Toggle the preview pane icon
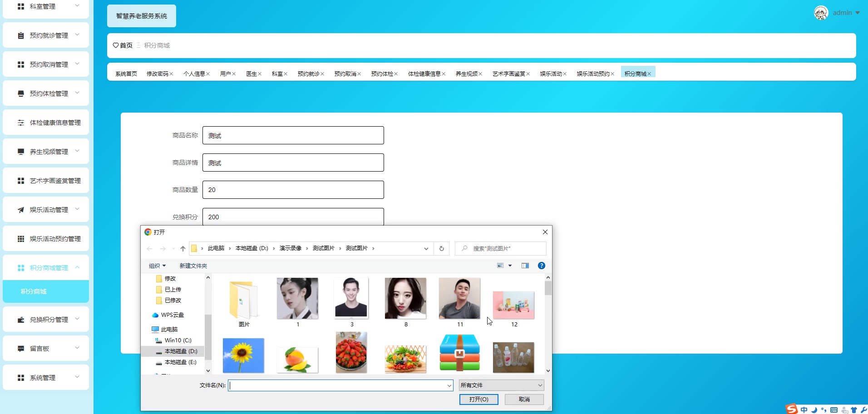868x414 pixels. click(525, 266)
